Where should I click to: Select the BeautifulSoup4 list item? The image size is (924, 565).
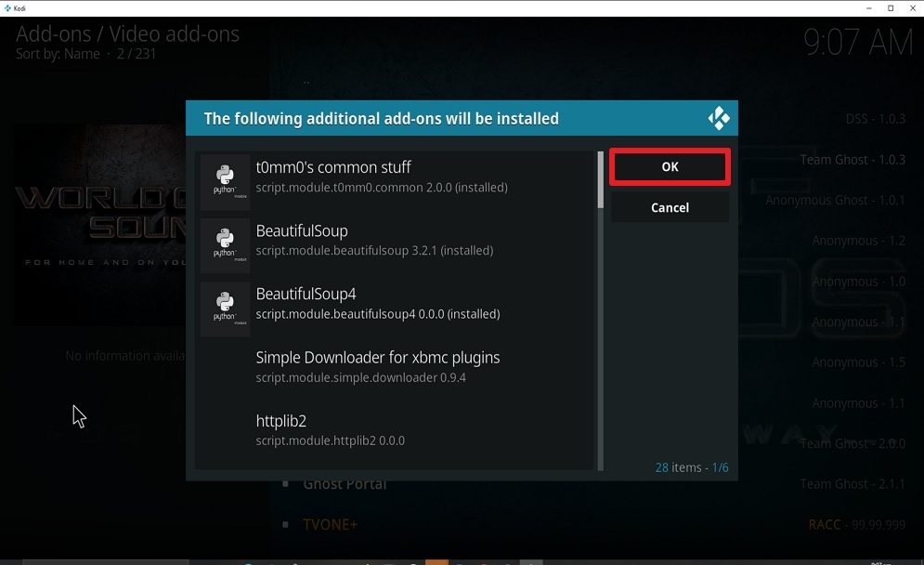[396, 309]
